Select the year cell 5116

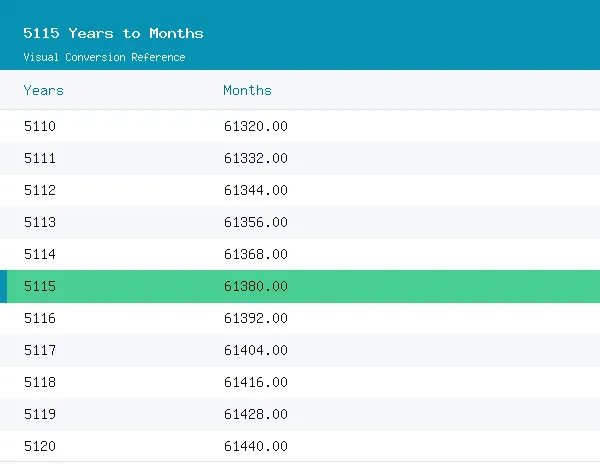(x=40, y=318)
